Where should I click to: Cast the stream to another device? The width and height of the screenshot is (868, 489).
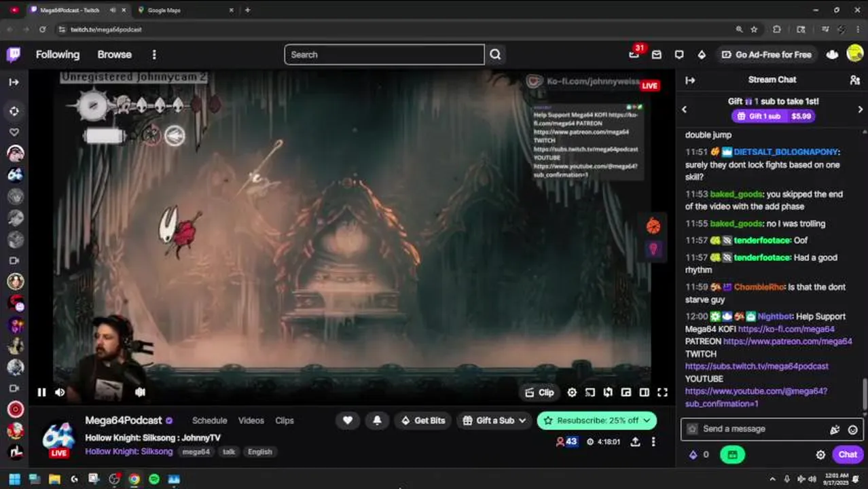pyautogui.click(x=590, y=393)
